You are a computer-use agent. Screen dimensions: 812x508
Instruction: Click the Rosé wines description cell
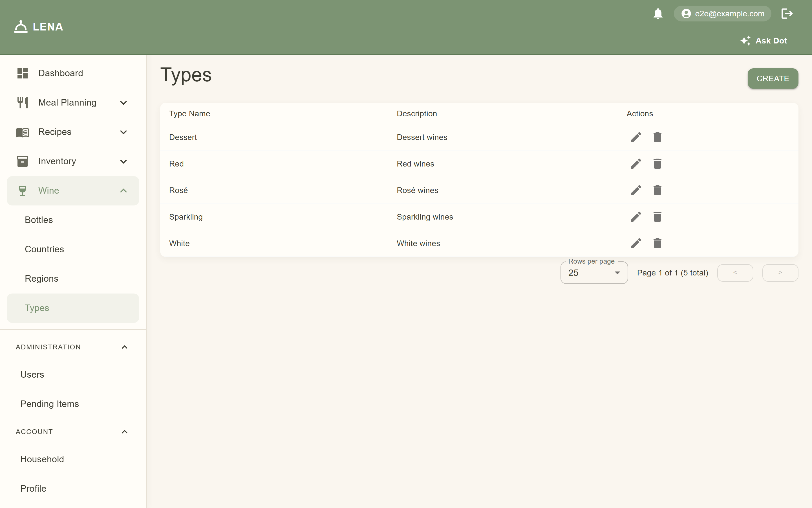pos(417,190)
